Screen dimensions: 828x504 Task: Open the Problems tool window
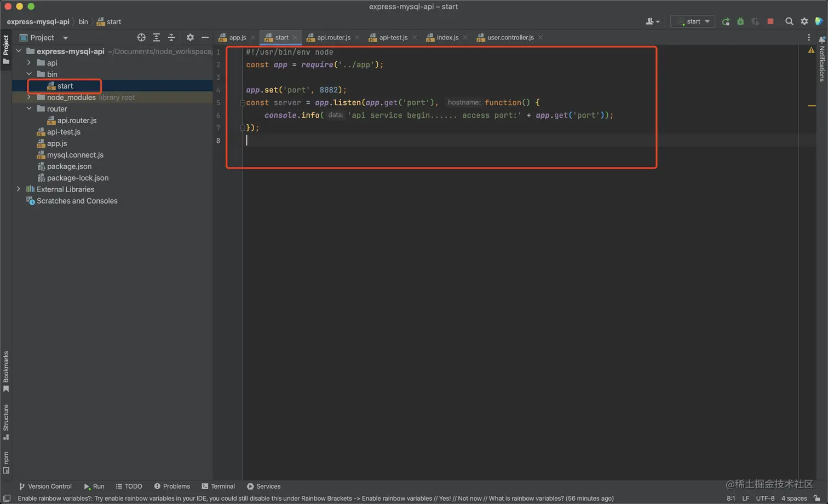coord(172,486)
